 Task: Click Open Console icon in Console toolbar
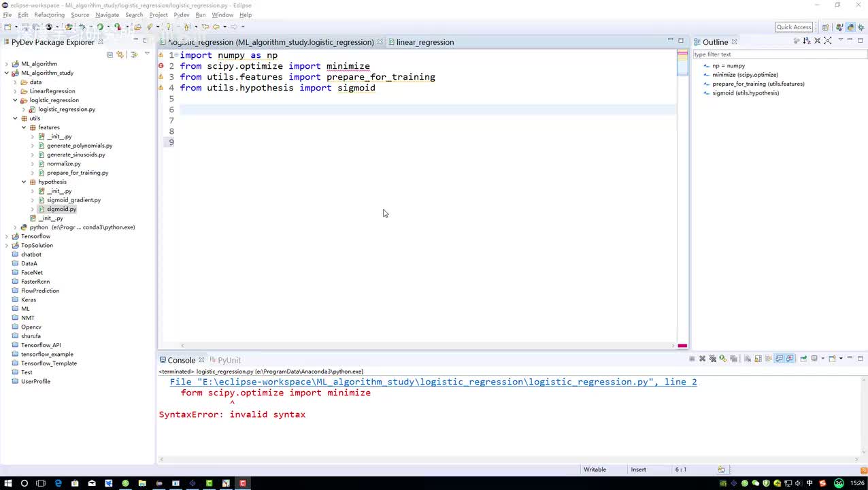(832, 359)
